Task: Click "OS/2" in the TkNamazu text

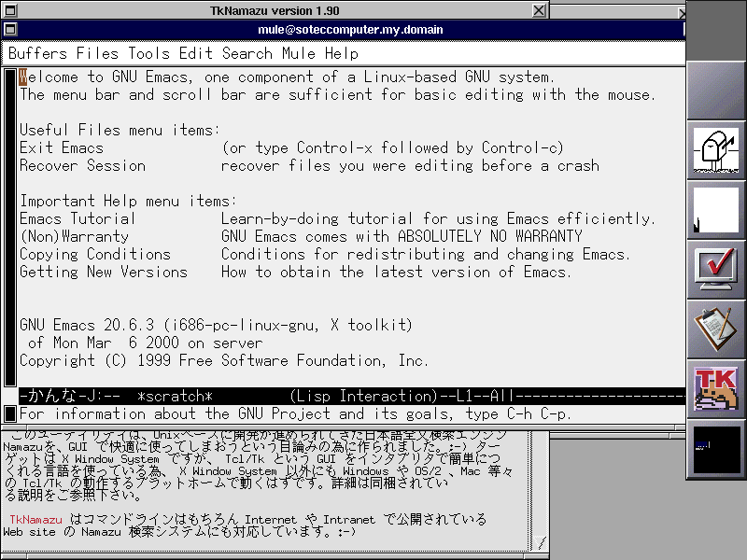Action: tap(428, 471)
